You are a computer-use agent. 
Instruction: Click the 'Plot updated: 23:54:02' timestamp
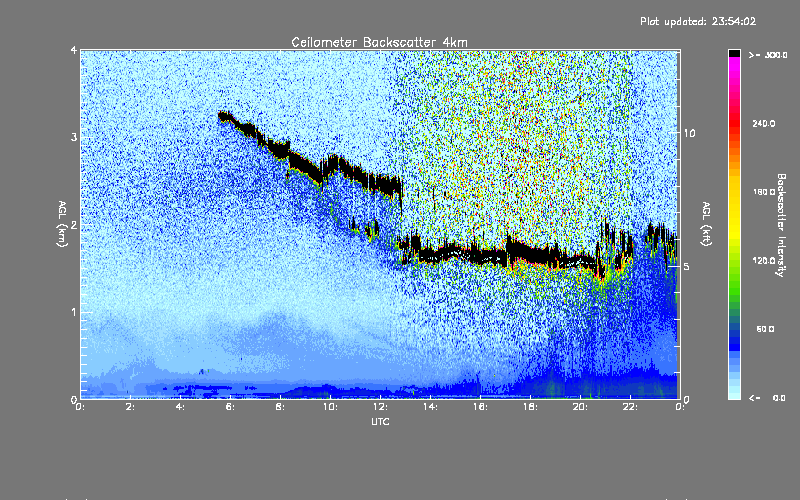click(x=698, y=21)
